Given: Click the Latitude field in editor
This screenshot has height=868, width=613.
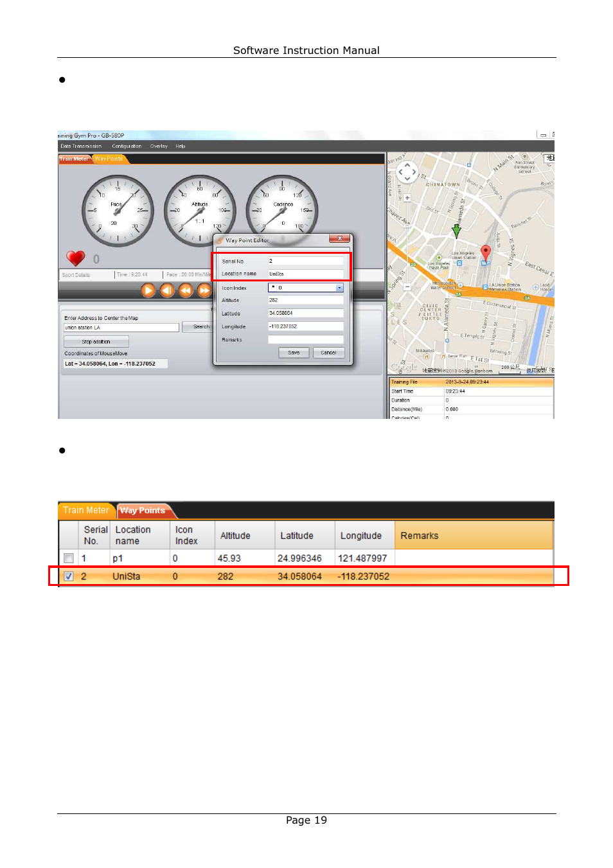Looking at the screenshot, I should 306,314.
